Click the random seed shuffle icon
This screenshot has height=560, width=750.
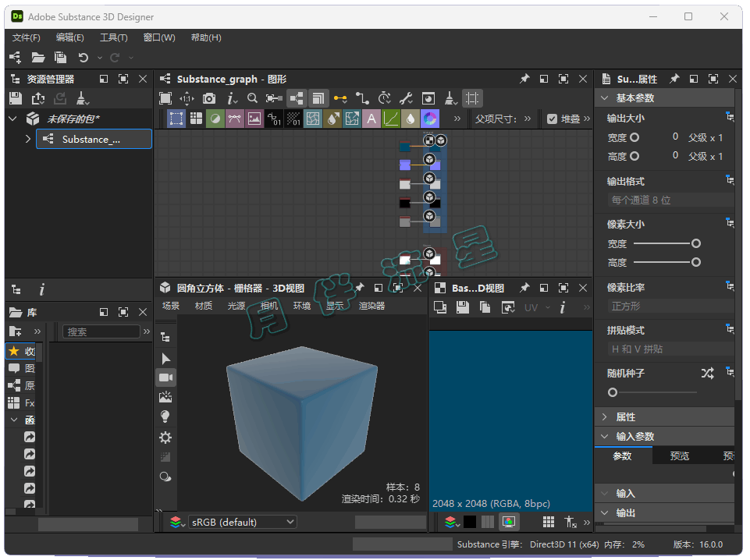pyautogui.click(x=707, y=374)
